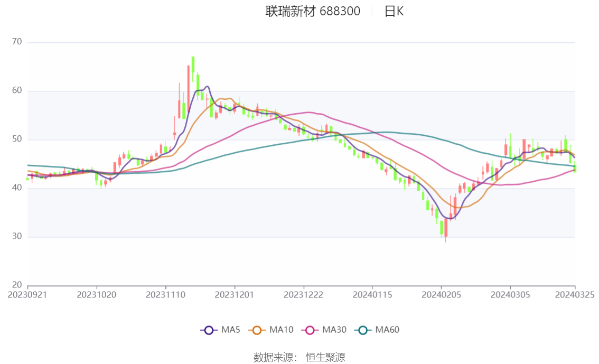Click the 20240325 date axis label
Screen dimensions: 599x364
pyautogui.click(x=575, y=295)
